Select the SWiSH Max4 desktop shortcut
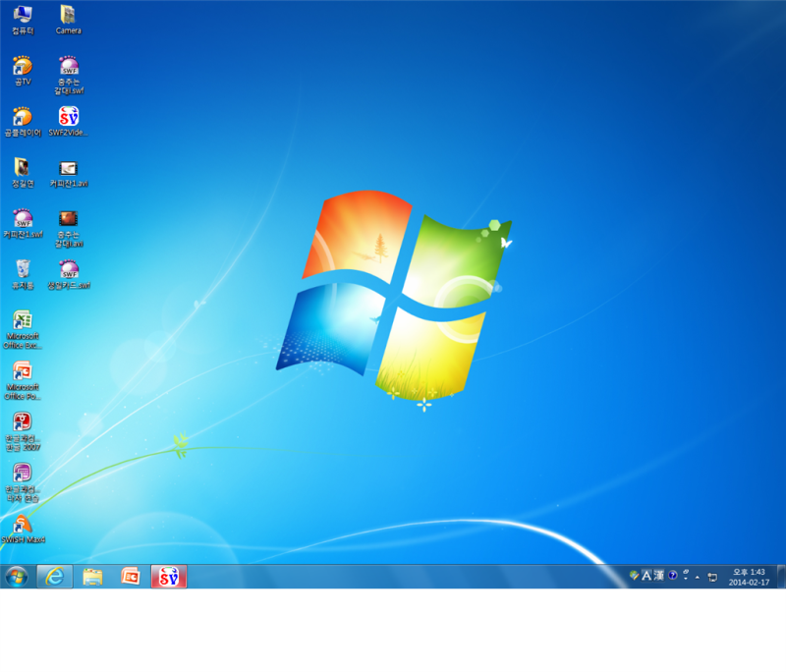 click(x=23, y=530)
